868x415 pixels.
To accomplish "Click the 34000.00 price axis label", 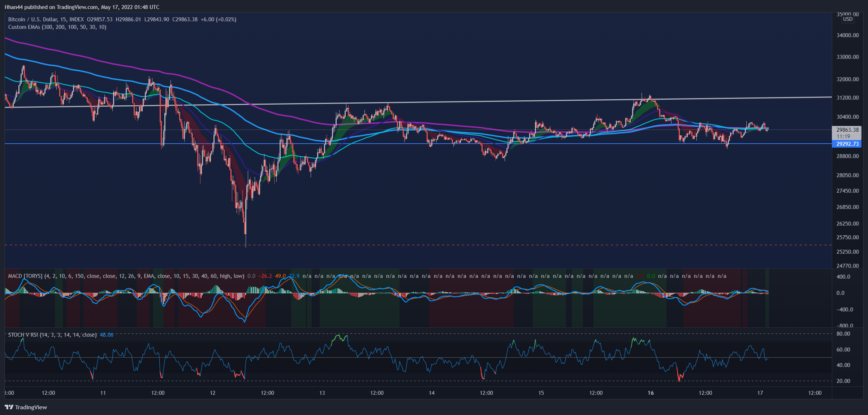I will [847, 35].
